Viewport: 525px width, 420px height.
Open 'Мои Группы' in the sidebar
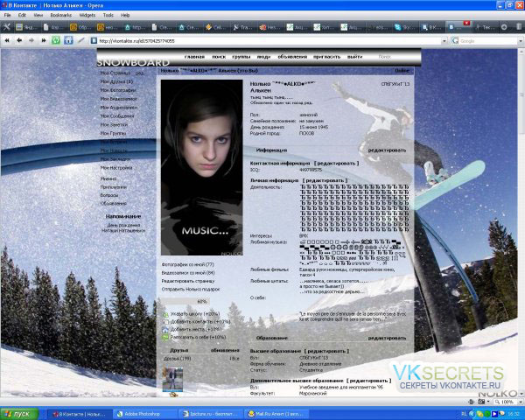113,134
